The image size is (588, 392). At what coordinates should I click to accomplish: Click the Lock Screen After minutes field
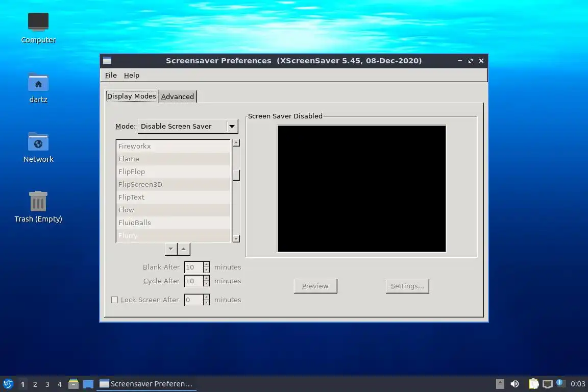pos(193,300)
